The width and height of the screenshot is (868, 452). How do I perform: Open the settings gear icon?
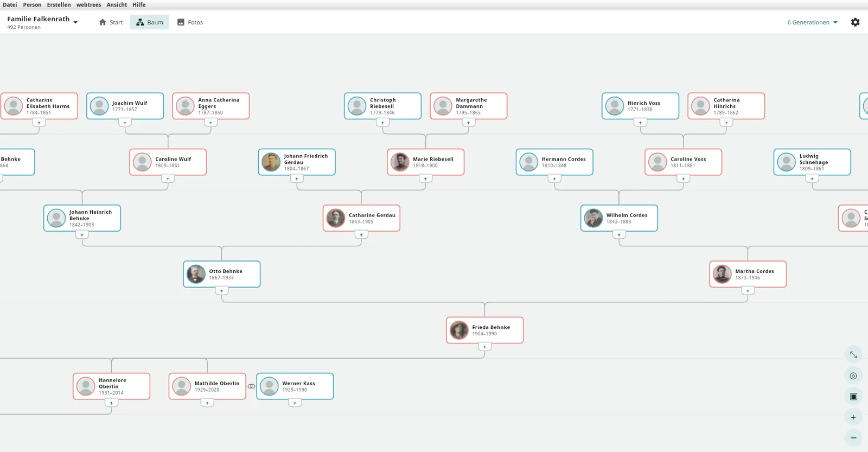coord(855,22)
